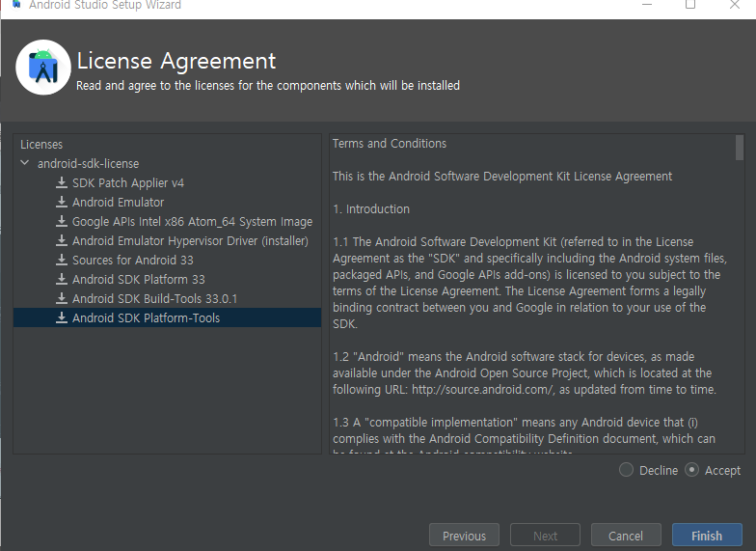Image resolution: width=756 pixels, height=551 pixels.
Task: Select the android-sdk-license group row
Action: (x=167, y=164)
